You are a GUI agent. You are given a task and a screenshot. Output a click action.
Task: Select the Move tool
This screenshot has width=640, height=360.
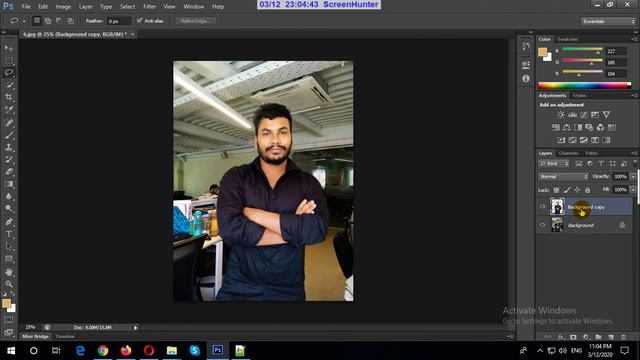(9, 48)
